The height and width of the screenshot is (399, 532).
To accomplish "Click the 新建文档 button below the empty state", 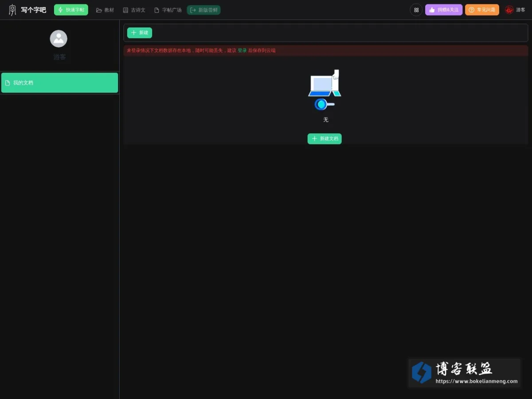I will point(325,139).
